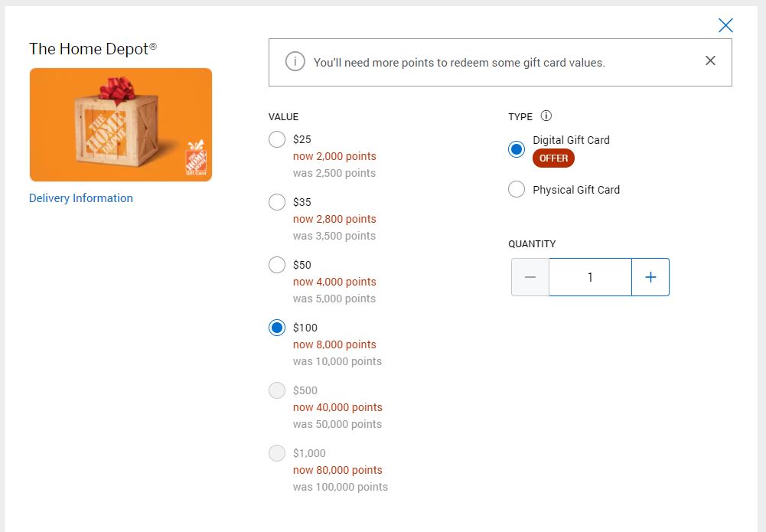The width and height of the screenshot is (766, 532).
Task: Select the $25 gift card value
Action: (x=276, y=139)
